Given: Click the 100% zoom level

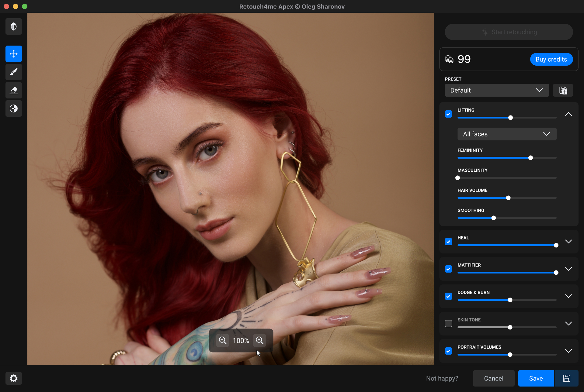Looking at the screenshot, I should [241, 341].
